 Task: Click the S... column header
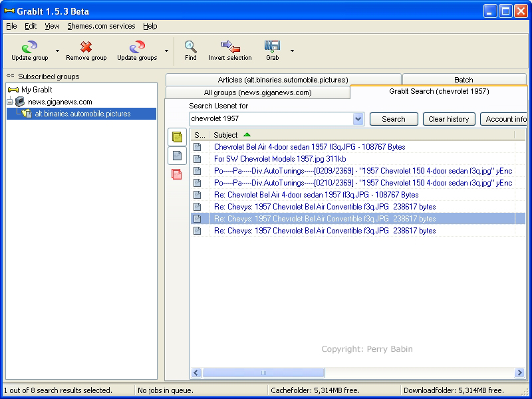(x=200, y=135)
